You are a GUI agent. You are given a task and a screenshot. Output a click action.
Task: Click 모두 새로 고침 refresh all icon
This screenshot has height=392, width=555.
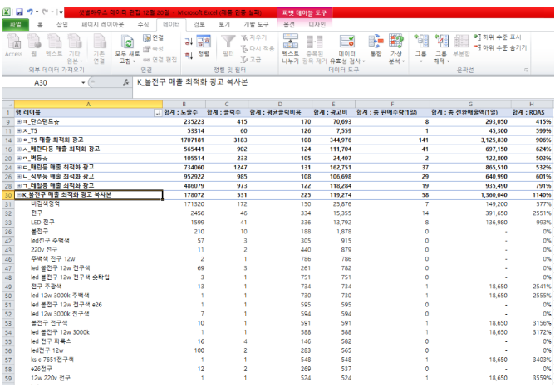point(127,49)
